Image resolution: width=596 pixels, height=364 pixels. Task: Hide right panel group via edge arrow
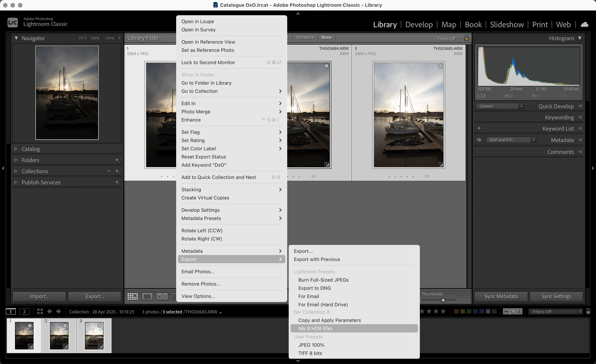(593, 168)
